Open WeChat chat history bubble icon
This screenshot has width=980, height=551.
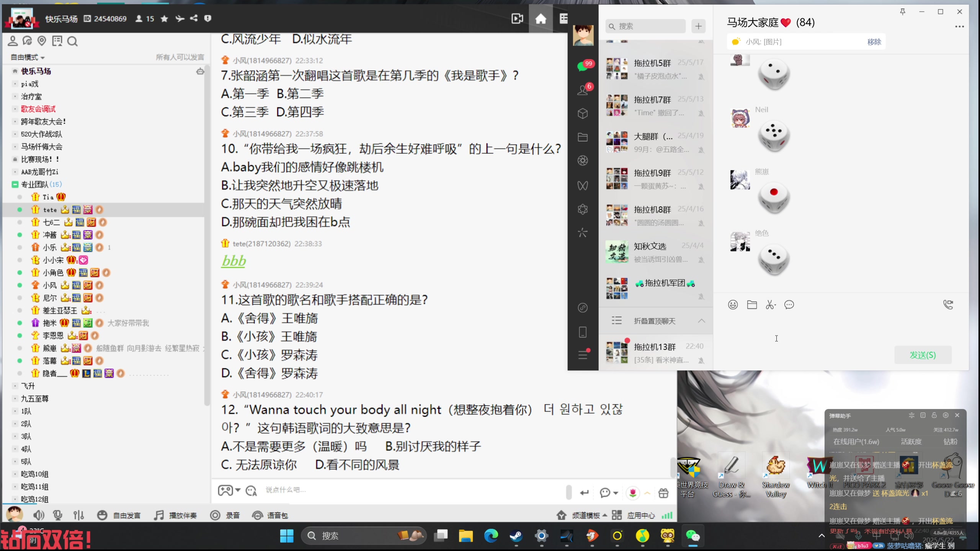point(789,305)
